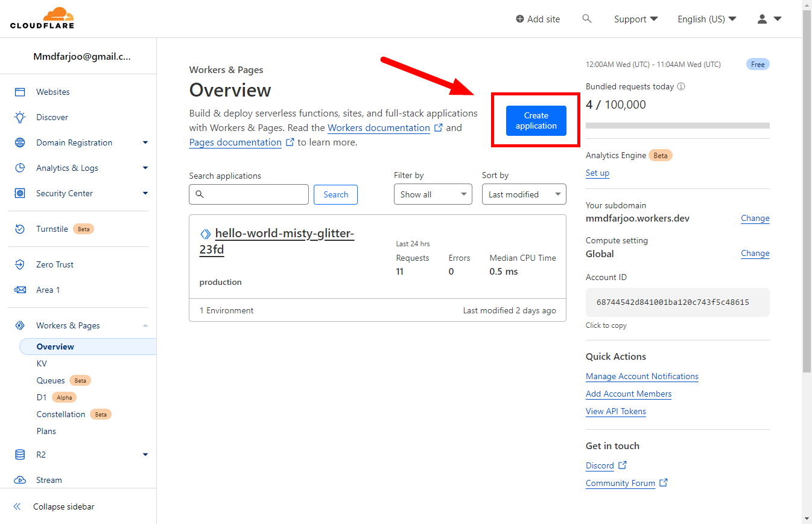Click the Zero Trust icon
Viewport: 812px width, 524px height.
point(20,264)
